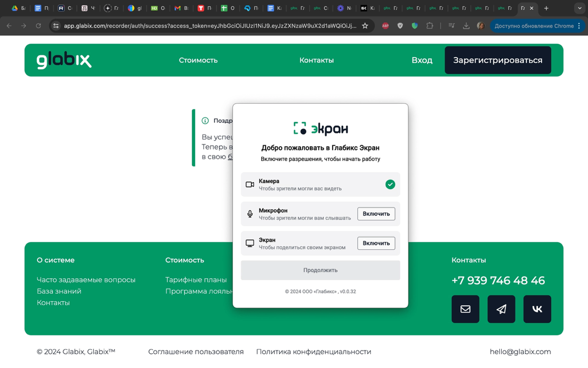This screenshot has height=368, width=588.
Task: Click the Продолжить button
Action: click(320, 270)
